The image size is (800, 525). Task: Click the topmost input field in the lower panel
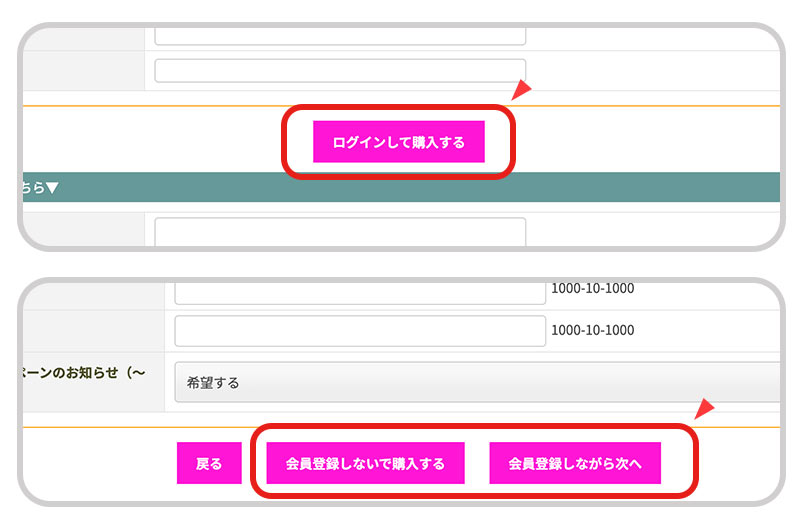[x=360, y=291]
